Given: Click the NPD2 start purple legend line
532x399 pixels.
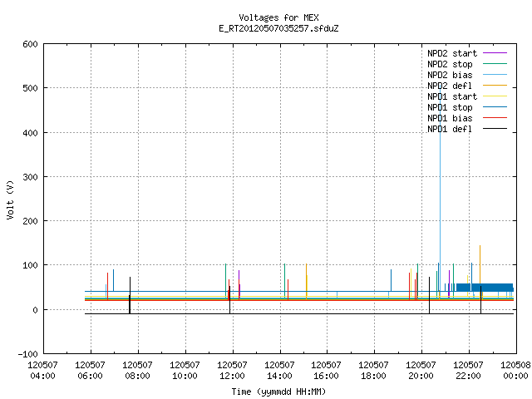Looking at the screenshot, I should point(495,53).
